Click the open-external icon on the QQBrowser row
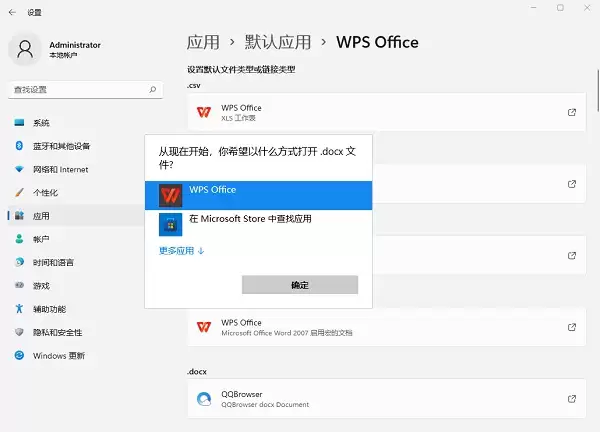Image resolution: width=600 pixels, height=432 pixels. coord(572,399)
